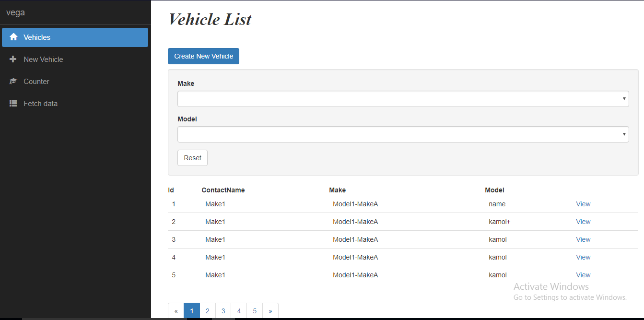Open the New Vehicle menu item
The height and width of the screenshot is (320, 644).
point(43,59)
